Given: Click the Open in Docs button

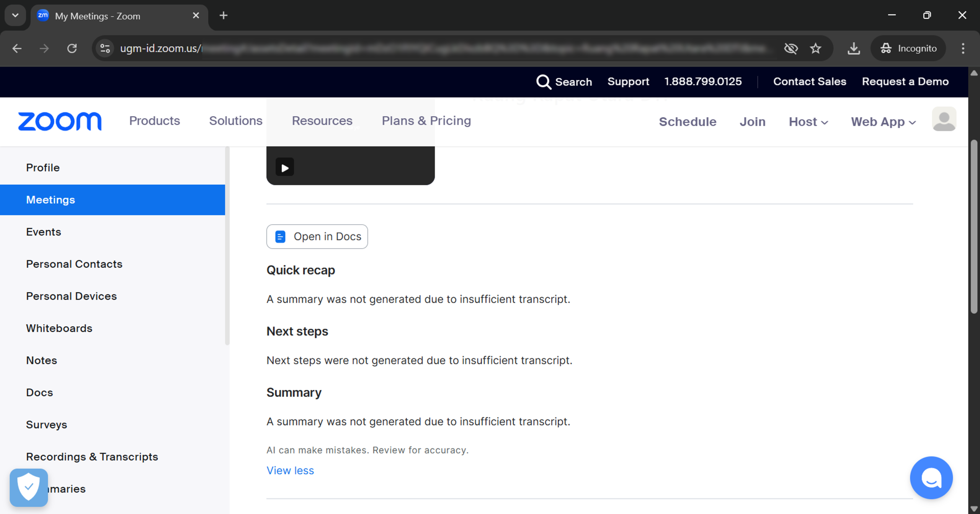Looking at the screenshot, I should (317, 236).
